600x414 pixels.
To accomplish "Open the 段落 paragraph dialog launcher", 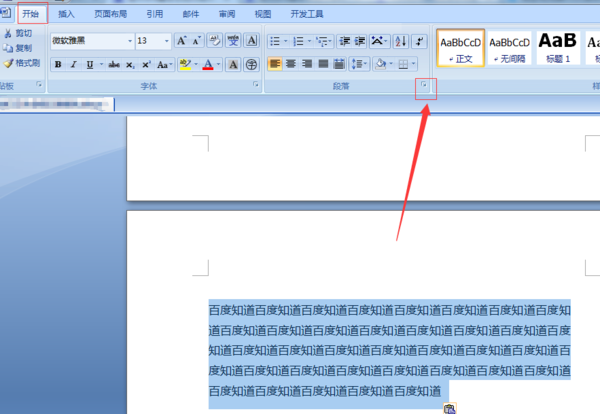I will pyautogui.click(x=424, y=84).
